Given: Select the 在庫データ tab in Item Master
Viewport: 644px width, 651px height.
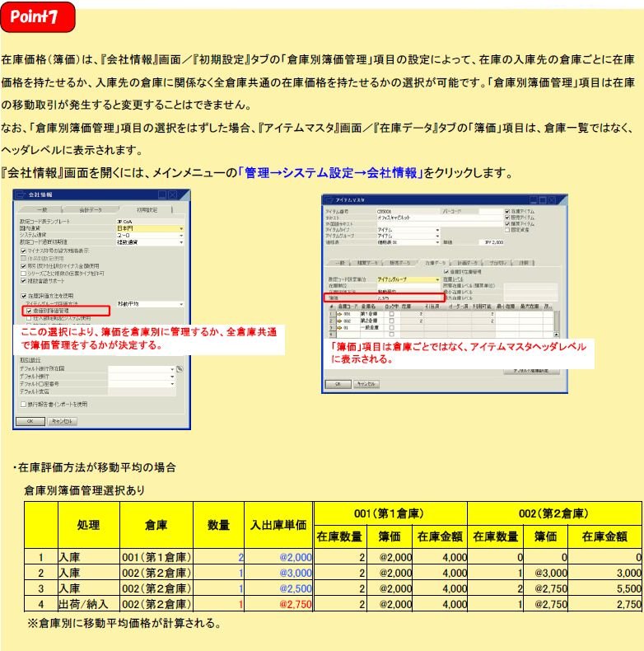Looking at the screenshot, I should pyautogui.click(x=435, y=262).
